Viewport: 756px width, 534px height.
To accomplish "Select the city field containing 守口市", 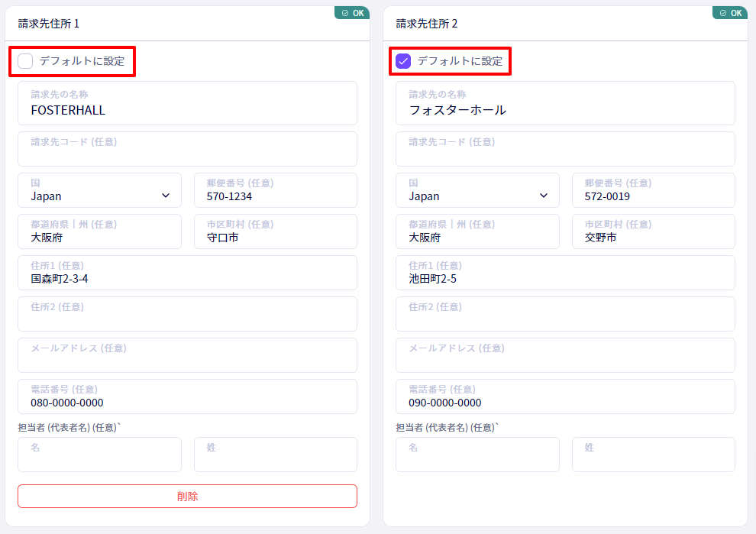I will point(276,231).
